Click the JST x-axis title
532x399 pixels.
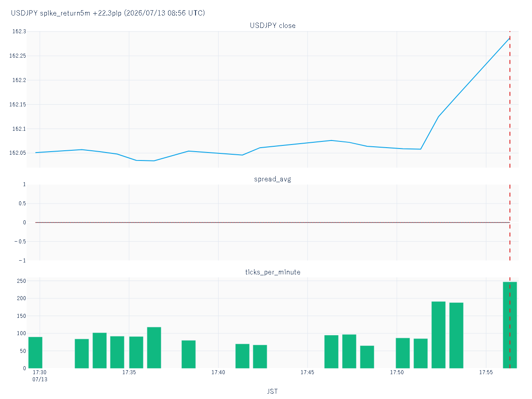273,391
